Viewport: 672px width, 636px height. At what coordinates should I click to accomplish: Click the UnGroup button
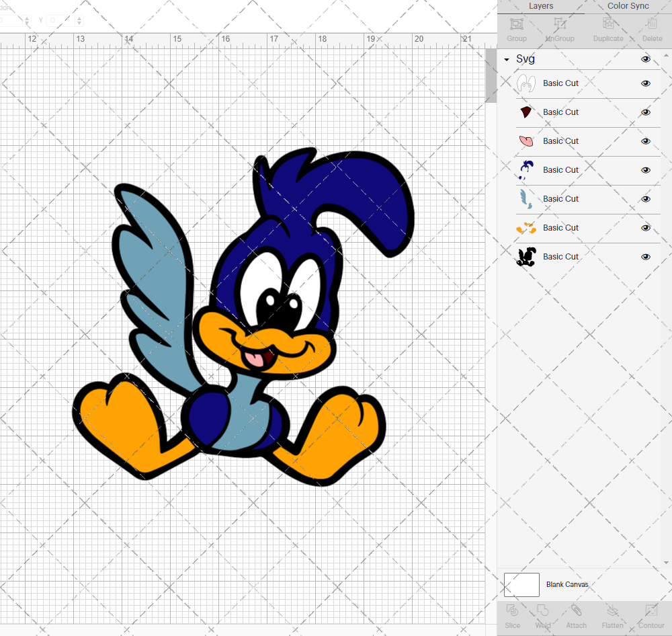pyautogui.click(x=559, y=28)
